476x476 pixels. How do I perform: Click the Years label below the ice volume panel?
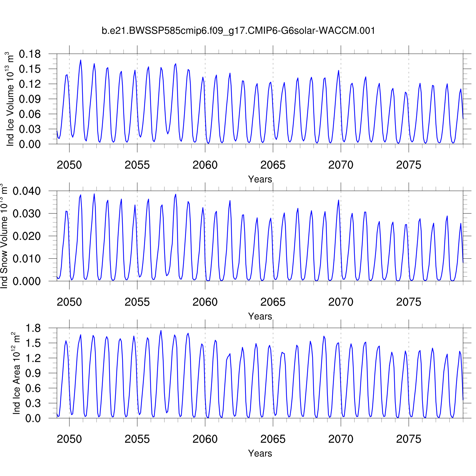pyautogui.click(x=260, y=179)
